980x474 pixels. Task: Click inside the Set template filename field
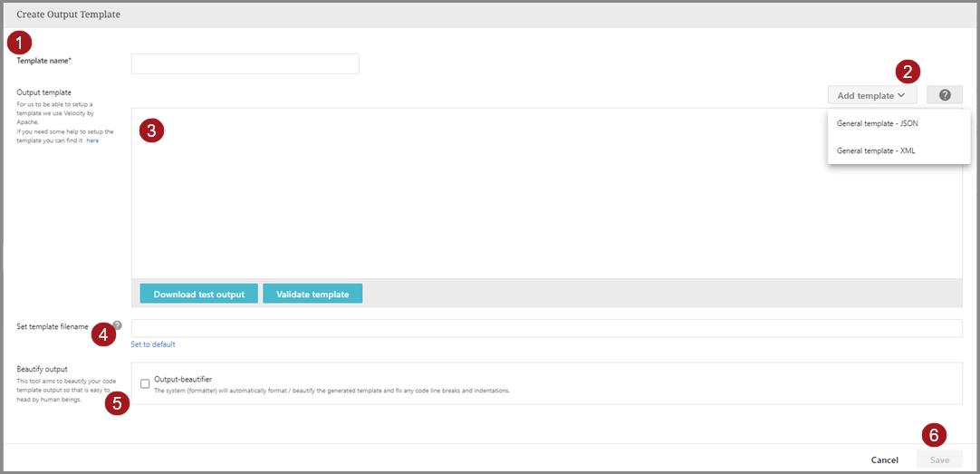coord(546,328)
